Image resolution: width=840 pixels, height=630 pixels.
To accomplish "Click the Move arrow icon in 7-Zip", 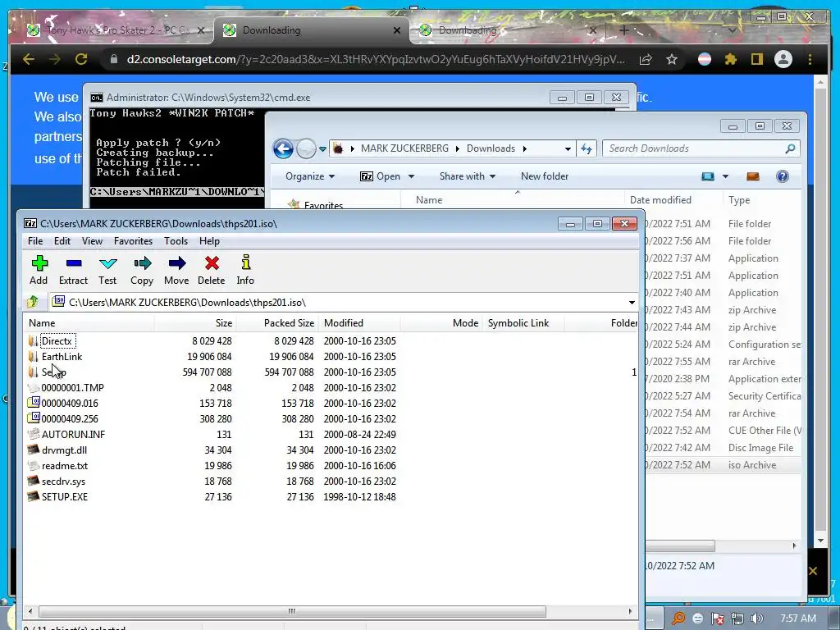I will pos(177,263).
